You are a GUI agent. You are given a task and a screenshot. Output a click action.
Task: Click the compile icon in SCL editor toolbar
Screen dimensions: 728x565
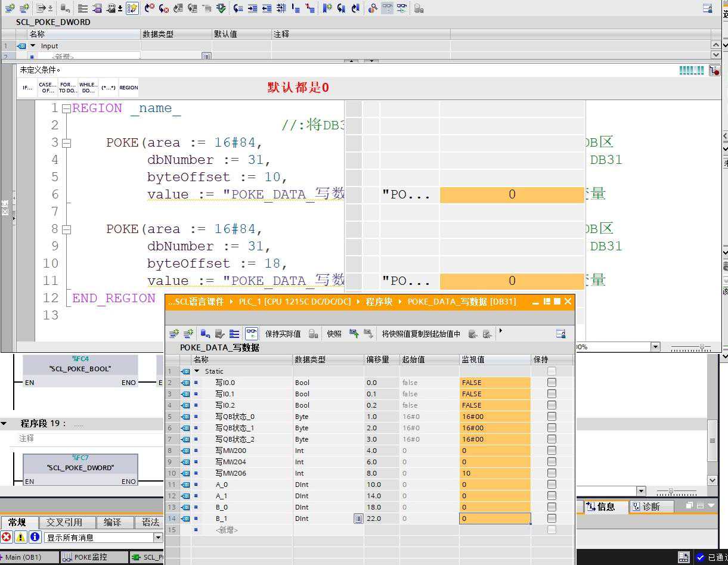[221, 8]
